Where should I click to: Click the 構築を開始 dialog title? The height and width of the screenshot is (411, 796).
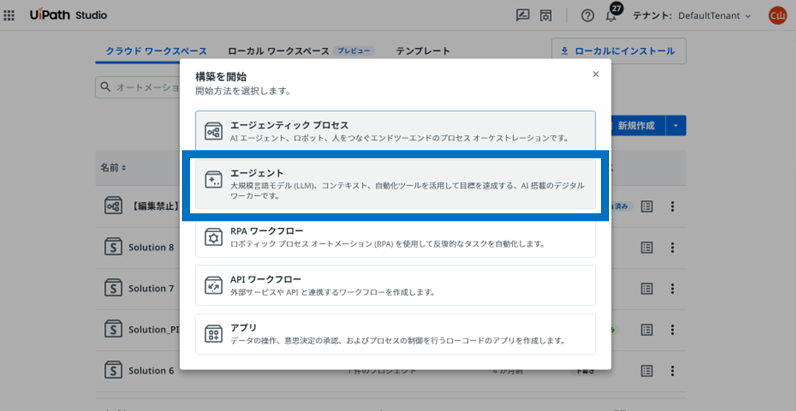click(221, 77)
